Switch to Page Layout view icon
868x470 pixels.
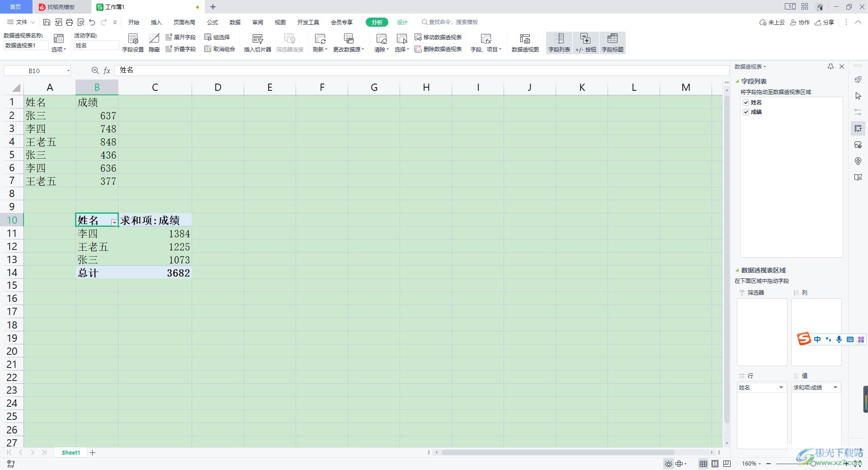tap(715, 464)
